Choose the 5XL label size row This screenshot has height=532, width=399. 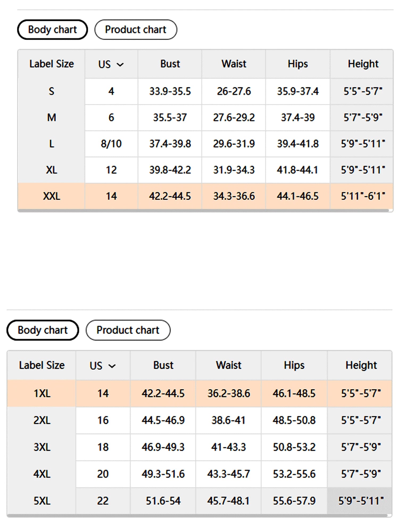199,501
